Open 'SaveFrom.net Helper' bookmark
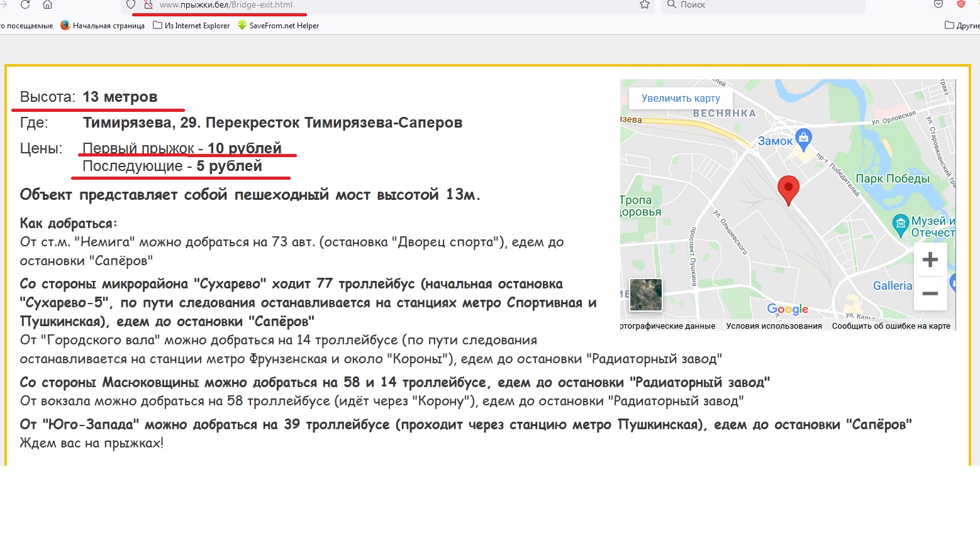The height and width of the screenshot is (543, 980). tap(278, 26)
